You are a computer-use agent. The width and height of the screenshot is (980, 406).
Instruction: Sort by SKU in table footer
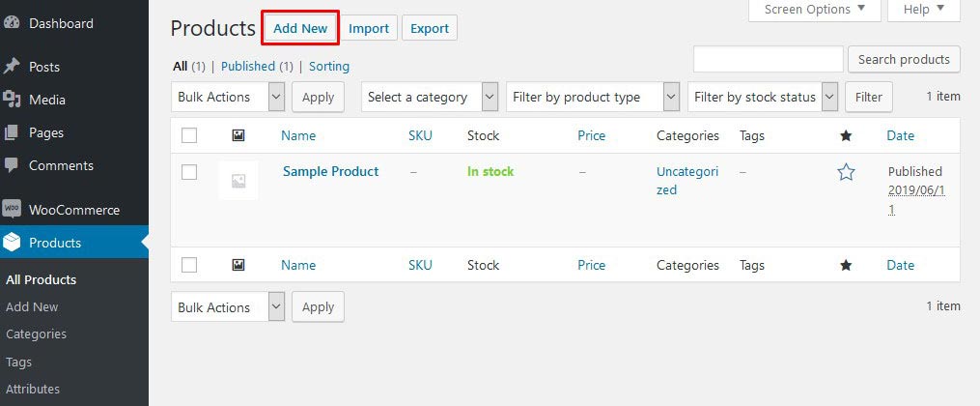[420, 265]
